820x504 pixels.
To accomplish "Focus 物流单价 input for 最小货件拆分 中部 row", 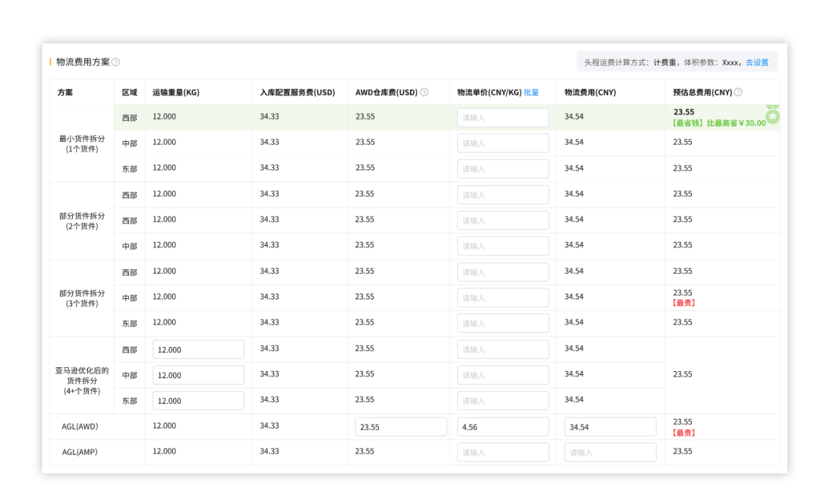I will click(503, 143).
